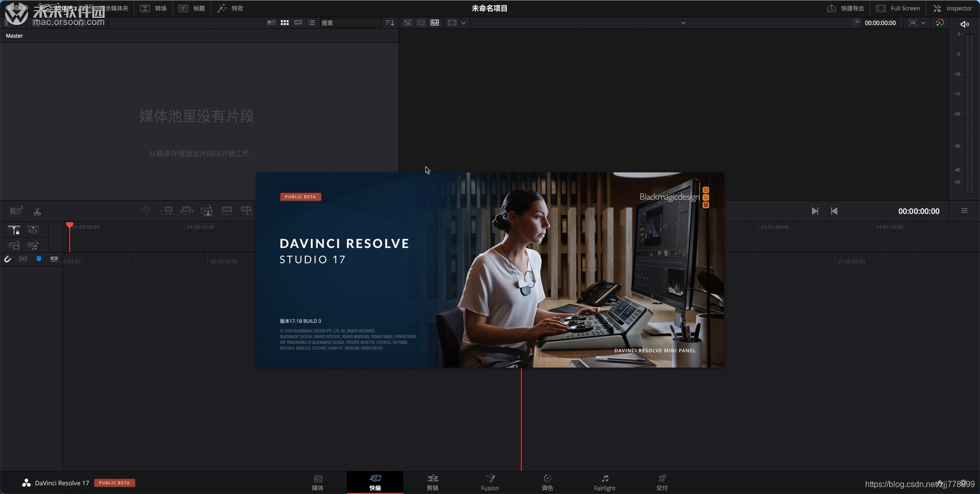The image size is (980, 494).
Task: Expand the viewer aspect dropdown chevron
Action: (x=463, y=23)
